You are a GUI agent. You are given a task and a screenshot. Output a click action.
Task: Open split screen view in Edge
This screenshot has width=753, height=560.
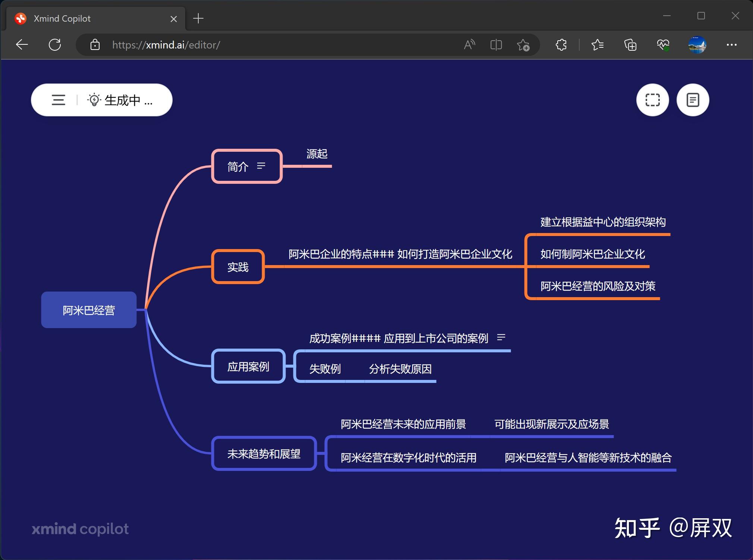tap(496, 44)
